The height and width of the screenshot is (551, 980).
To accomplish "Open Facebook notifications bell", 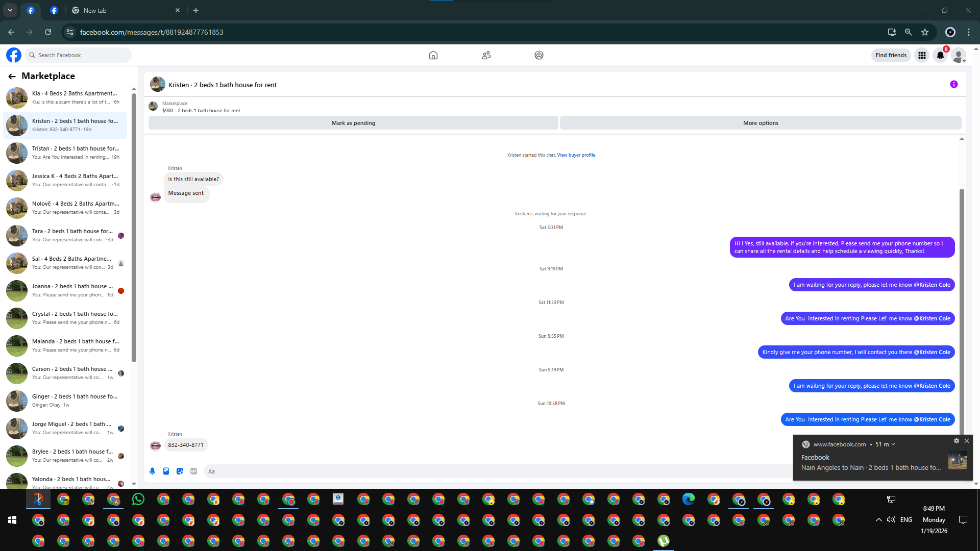I will (940, 56).
